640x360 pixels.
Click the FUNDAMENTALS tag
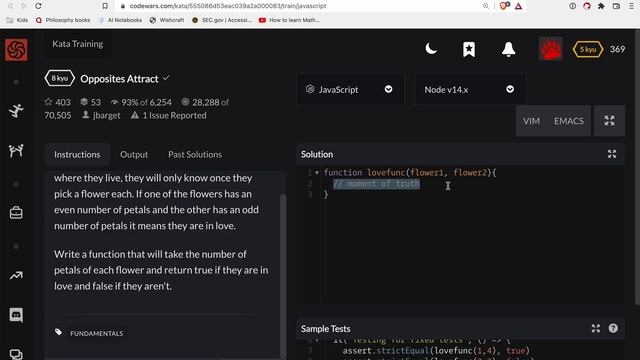tap(96, 333)
